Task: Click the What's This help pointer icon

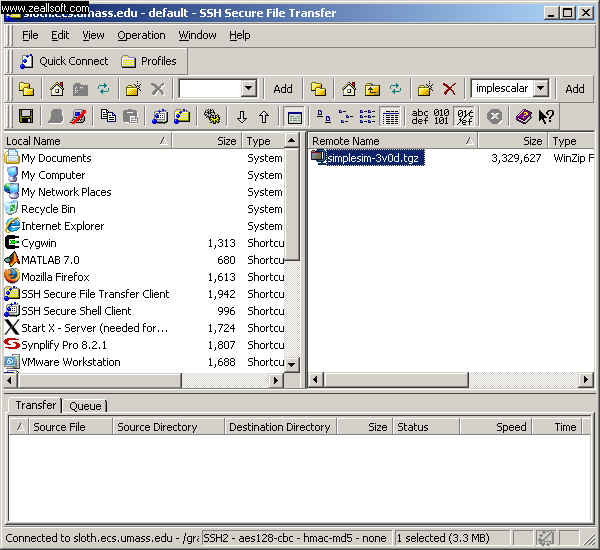Action: pos(547,117)
